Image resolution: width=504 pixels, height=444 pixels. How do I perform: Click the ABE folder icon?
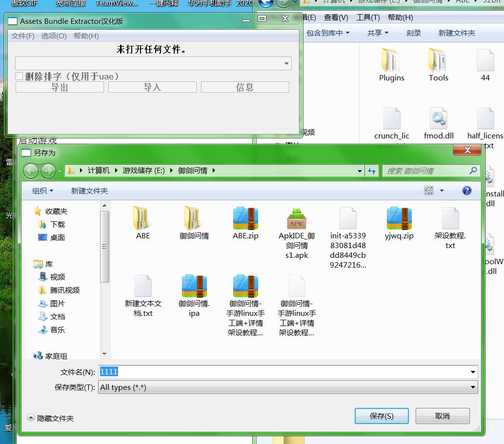click(x=142, y=218)
